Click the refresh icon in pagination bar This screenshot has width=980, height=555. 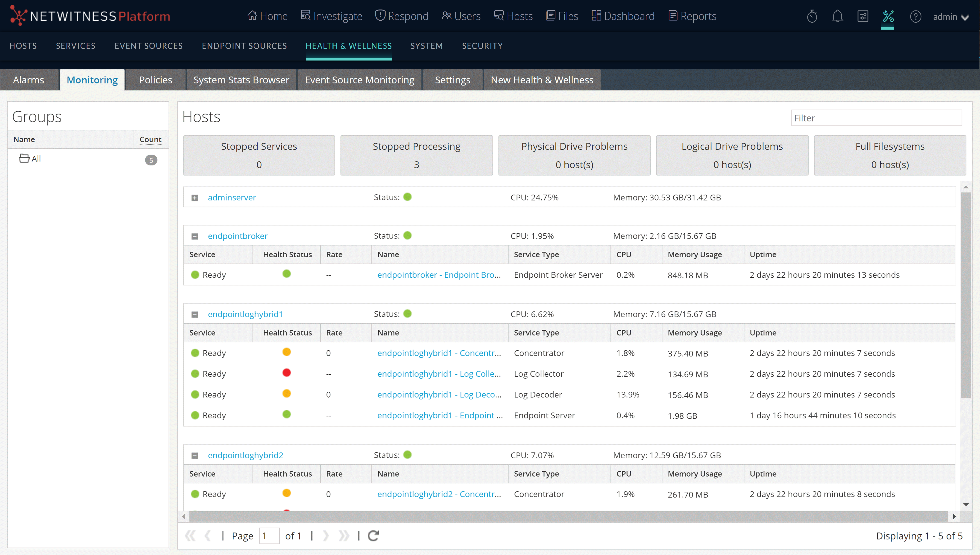click(373, 536)
